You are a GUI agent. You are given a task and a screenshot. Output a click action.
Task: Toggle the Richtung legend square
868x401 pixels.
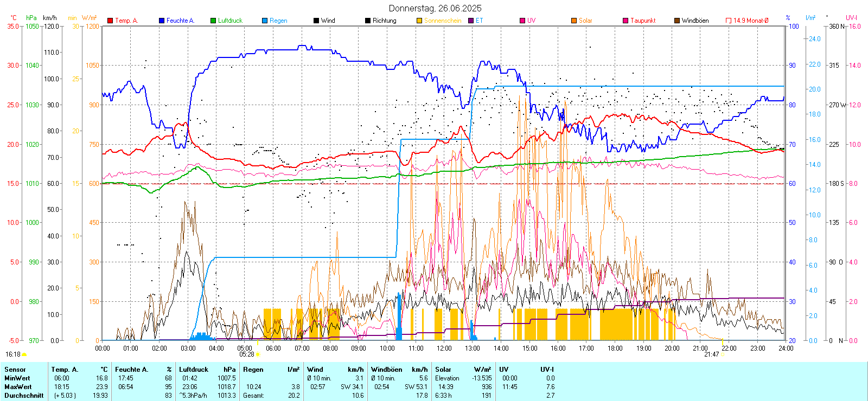tap(368, 21)
